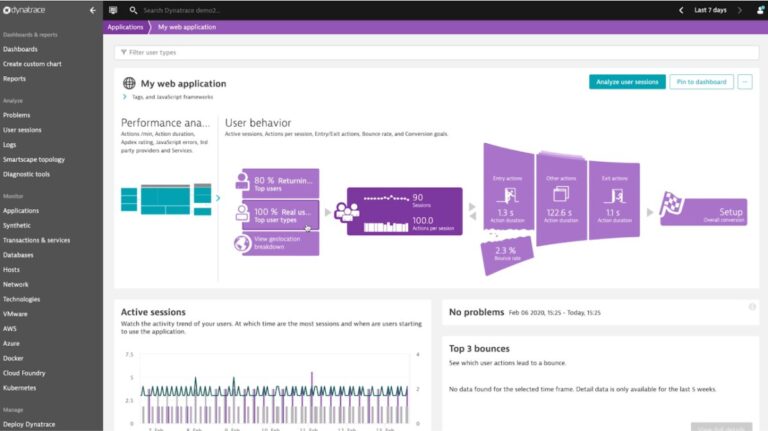Open Applications in sidebar Monitor section
768x431 pixels.
pyautogui.click(x=21, y=211)
